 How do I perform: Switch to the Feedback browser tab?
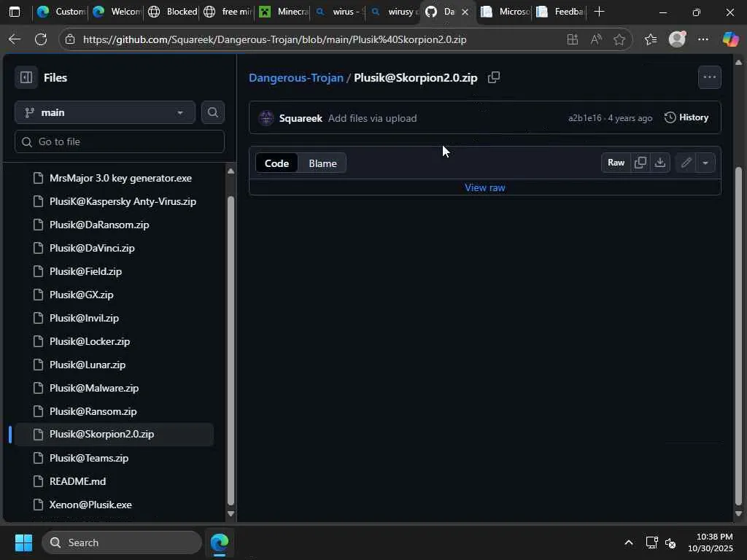pyautogui.click(x=561, y=12)
